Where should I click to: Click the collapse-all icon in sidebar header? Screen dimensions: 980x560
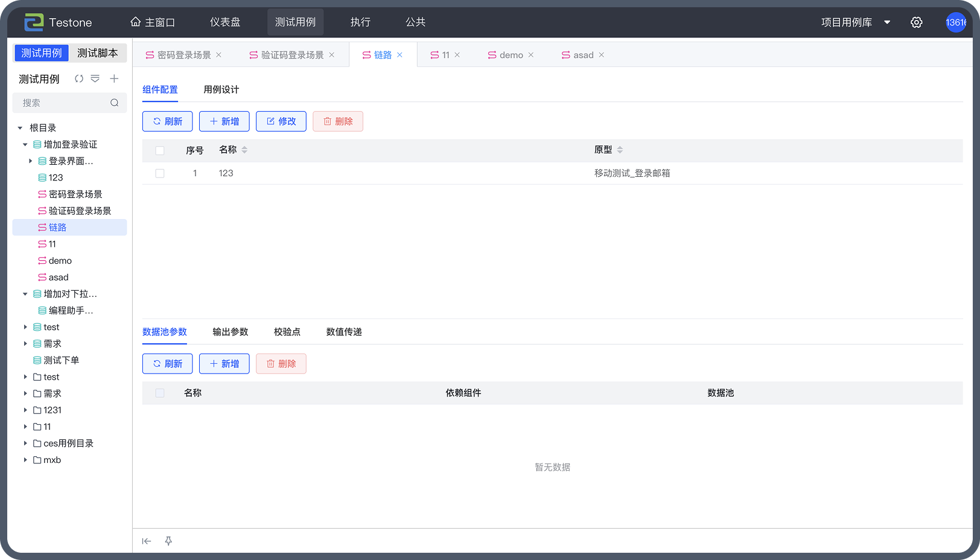click(95, 79)
